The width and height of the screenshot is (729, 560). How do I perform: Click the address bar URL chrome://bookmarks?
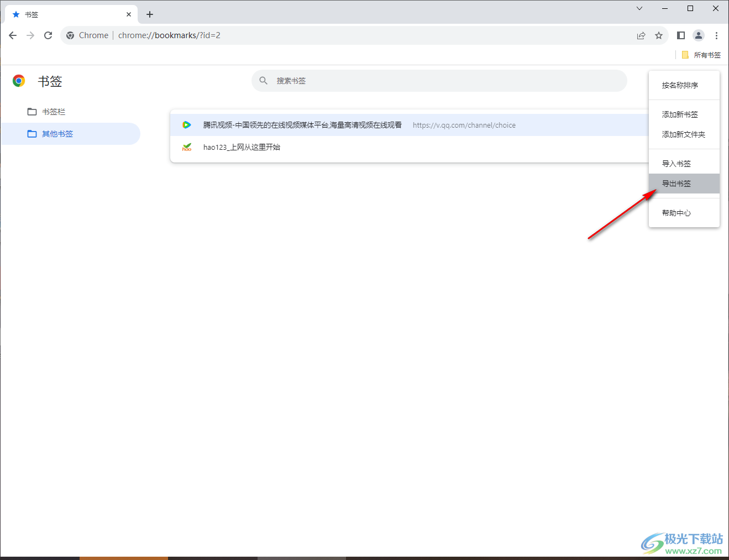click(x=169, y=35)
